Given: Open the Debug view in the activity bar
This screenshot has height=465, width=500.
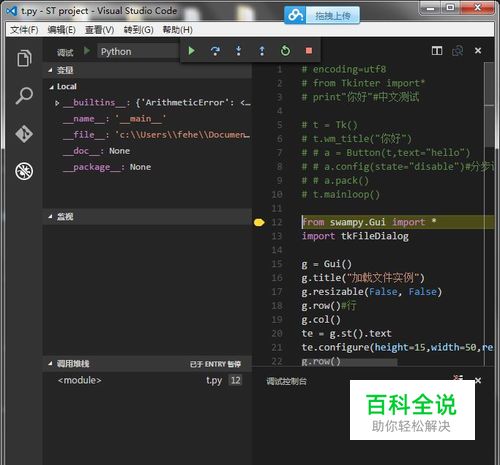Looking at the screenshot, I should [x=24, y=171].
